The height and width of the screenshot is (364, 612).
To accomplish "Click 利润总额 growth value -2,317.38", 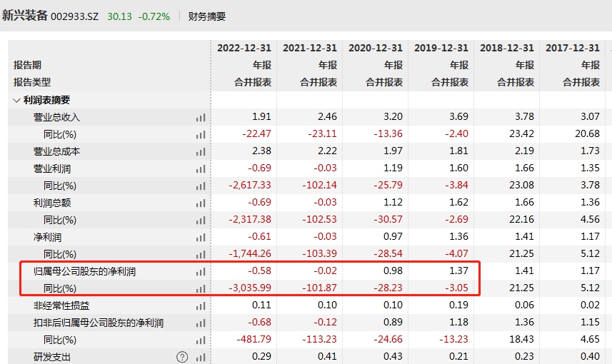I will [x=250, y=220].
